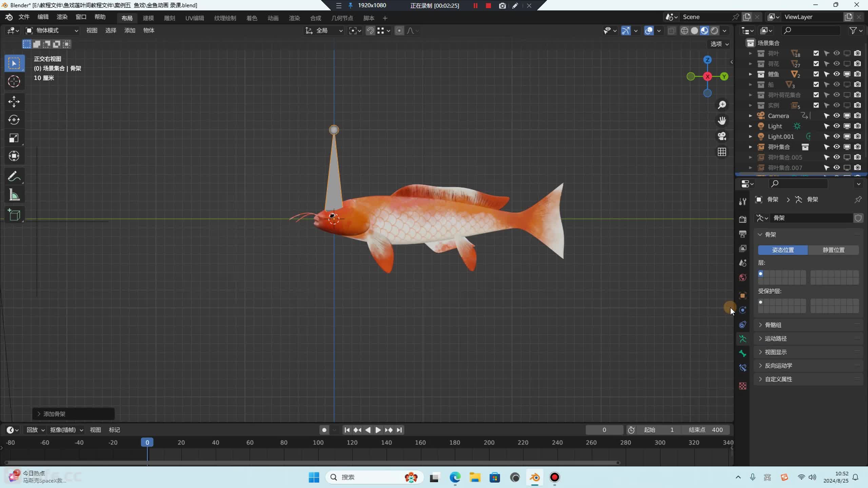This screenshot has height=488, width=868.
Task: Open the 选项 options dropdown
Action: tap(719, 44)
